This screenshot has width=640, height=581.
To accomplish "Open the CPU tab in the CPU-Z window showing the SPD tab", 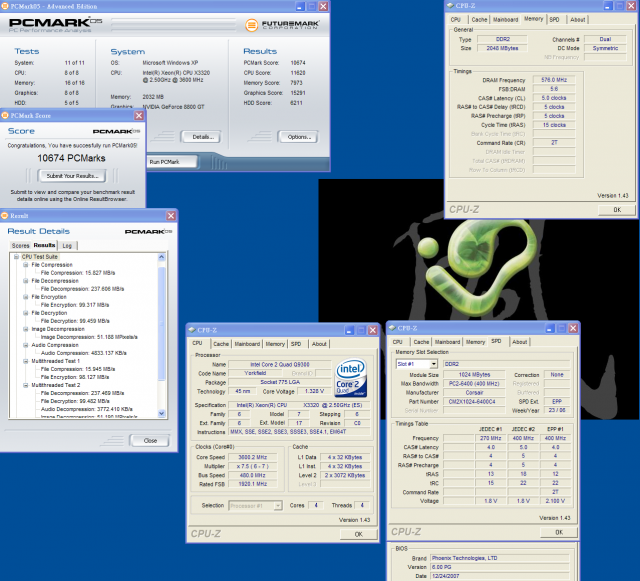I will click(x=398, y=342).
